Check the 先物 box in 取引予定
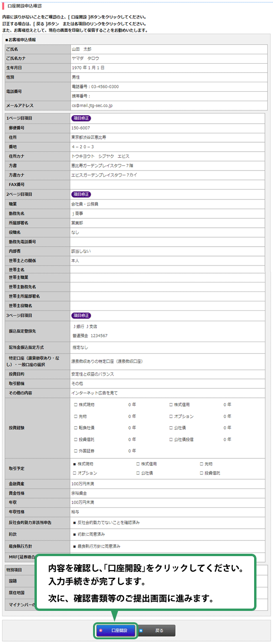This screenshot has height=644, width=273. click(201, 464)
